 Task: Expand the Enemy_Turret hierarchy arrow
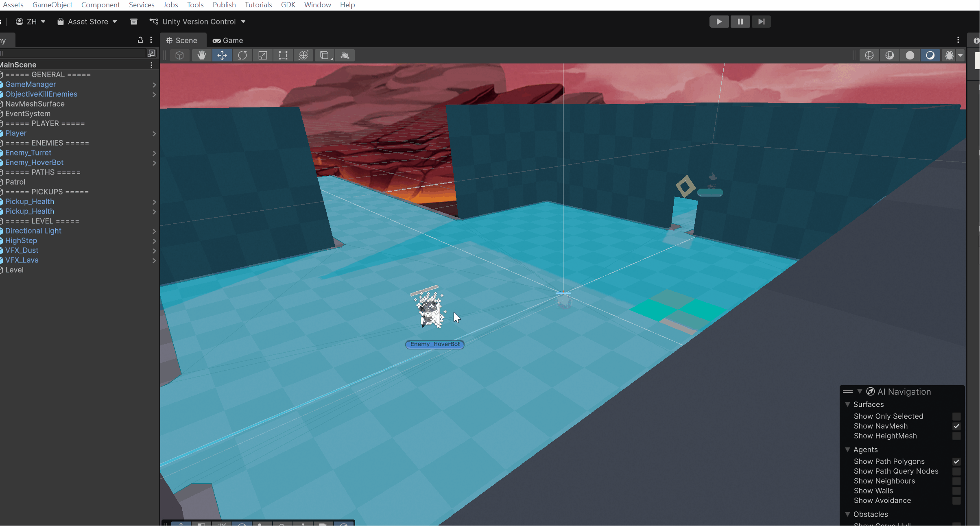click(x=155, y=153)
